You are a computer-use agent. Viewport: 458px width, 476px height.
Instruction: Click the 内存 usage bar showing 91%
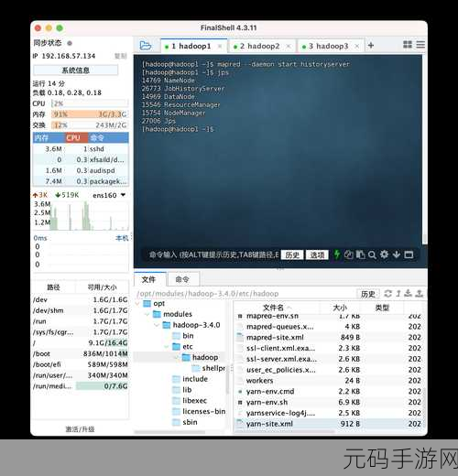tap(89, 114)
